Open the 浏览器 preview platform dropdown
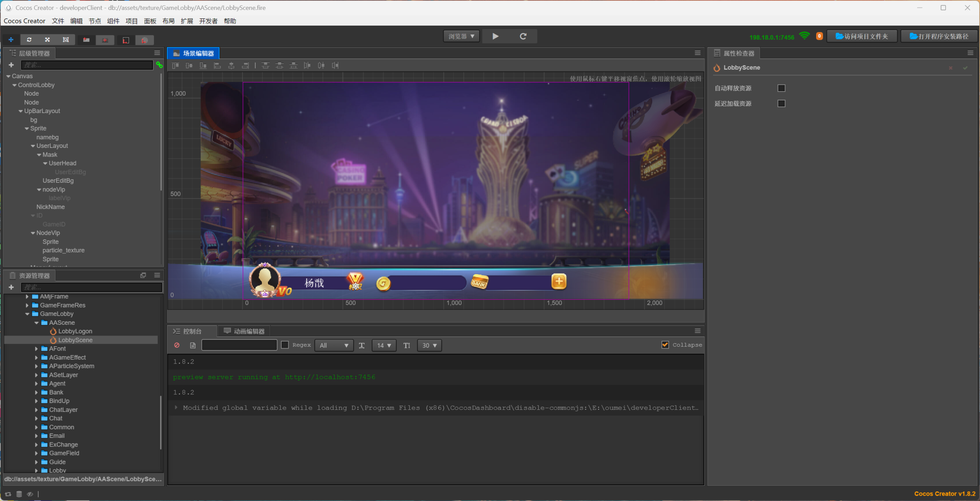 pos(461,36)
